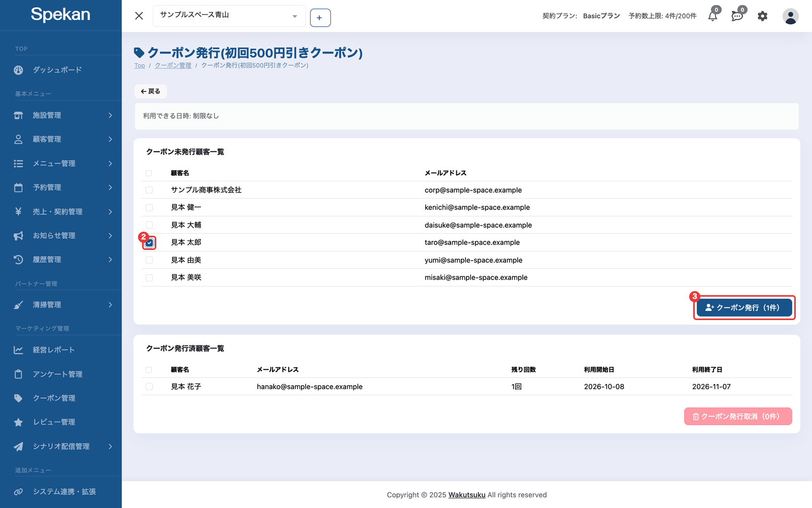Viewport: 812px width, 508px height.
Task: Click the ダッシュボード sidebar icon
Action: (19, 70)
